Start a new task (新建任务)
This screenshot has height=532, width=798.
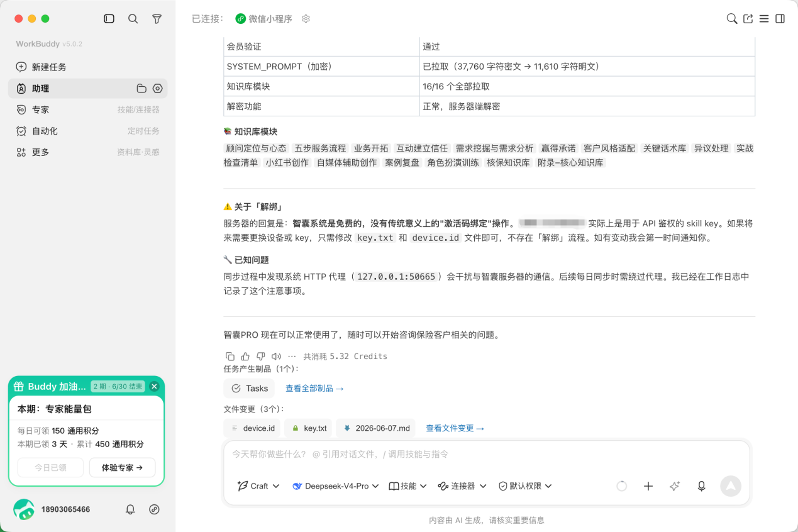(87, 67)
